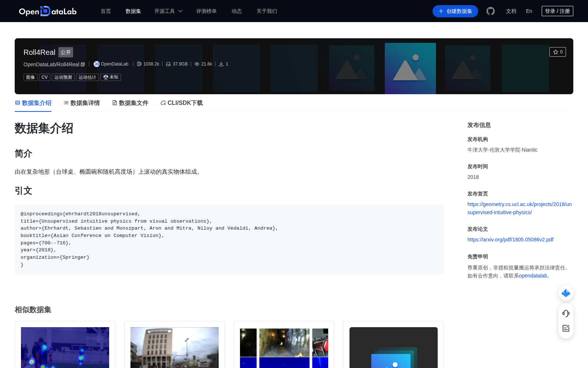Click the 运动预测 tag

63,77
